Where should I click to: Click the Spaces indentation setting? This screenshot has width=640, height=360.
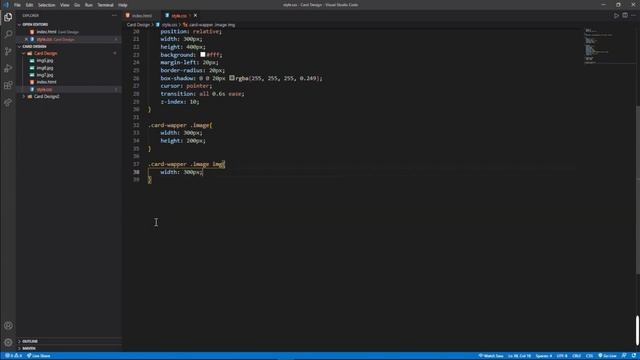pos(544,356)
